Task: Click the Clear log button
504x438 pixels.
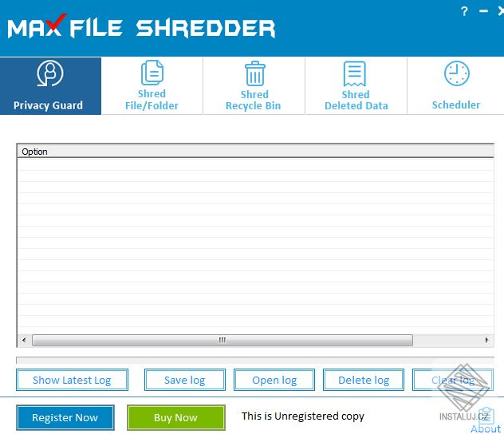Action: 453,380
